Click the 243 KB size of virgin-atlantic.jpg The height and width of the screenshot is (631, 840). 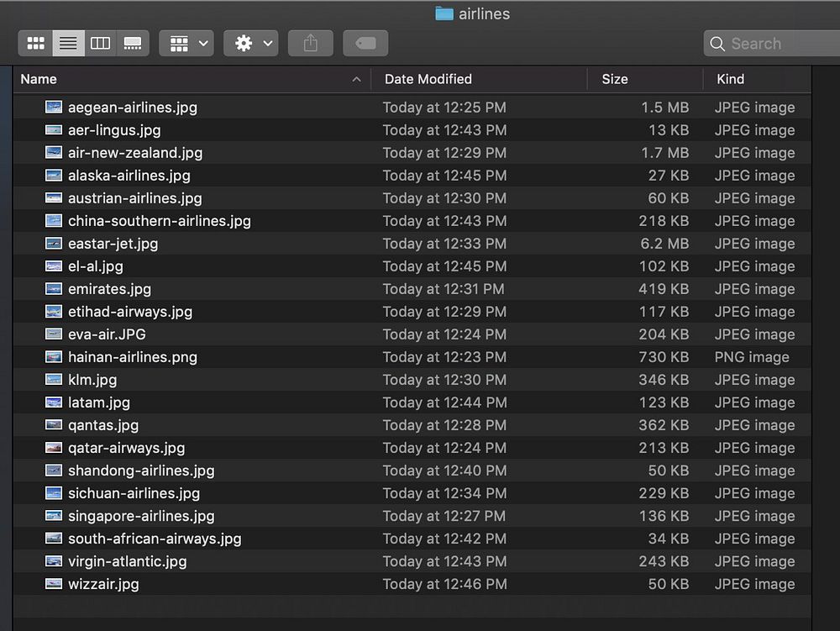click(x=664, y=561)
